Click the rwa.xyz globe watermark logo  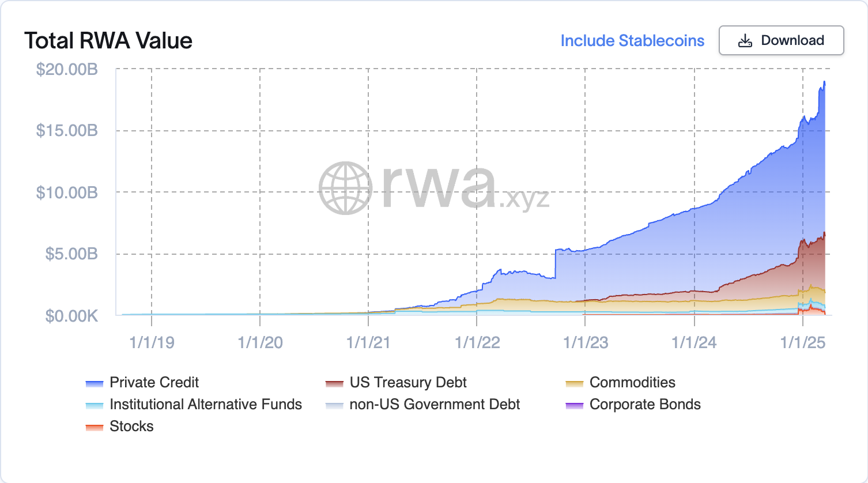tap(345, 188)
